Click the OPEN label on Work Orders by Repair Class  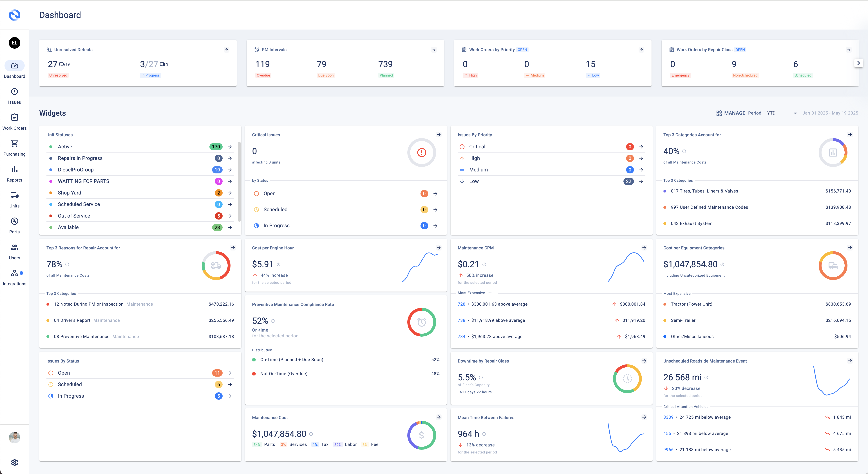pyautogui.click(x=740, y=50)
